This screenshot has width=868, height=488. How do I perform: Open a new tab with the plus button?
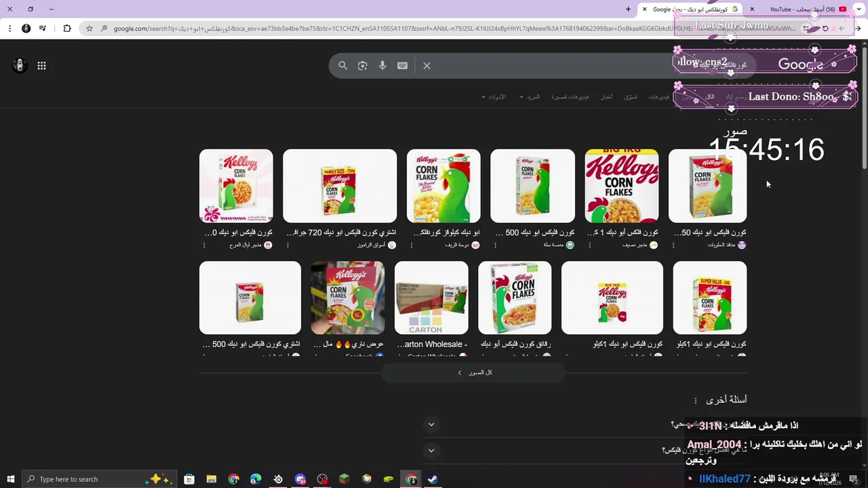[628, 9]
